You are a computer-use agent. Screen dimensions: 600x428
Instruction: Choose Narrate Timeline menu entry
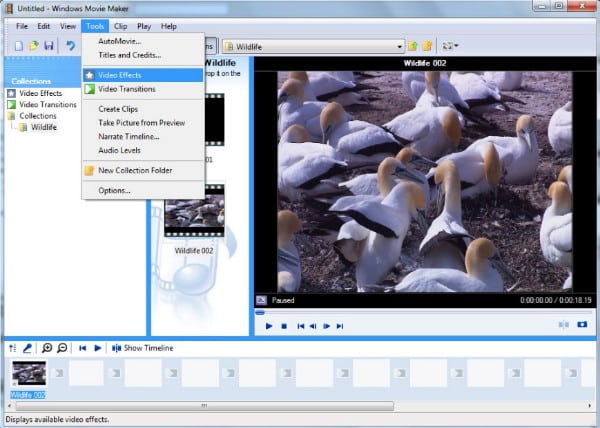pyautogui.click(x=143, y=137)
